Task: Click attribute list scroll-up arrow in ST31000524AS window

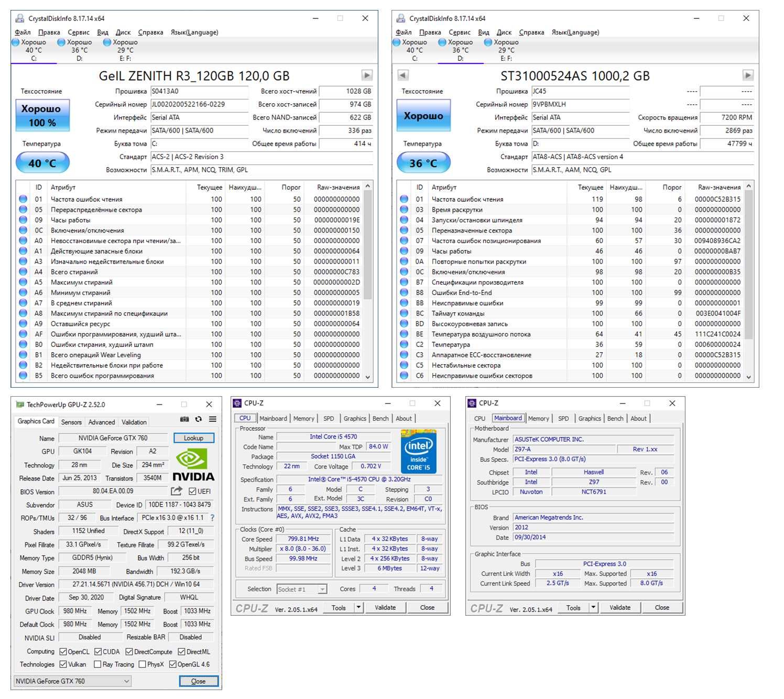Action: [x=749, y=187]
